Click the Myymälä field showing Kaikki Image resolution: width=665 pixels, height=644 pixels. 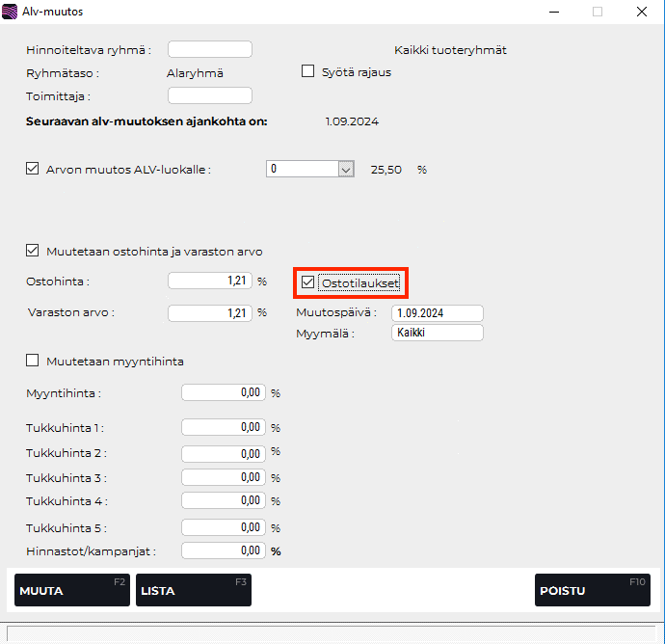[437, 333]
